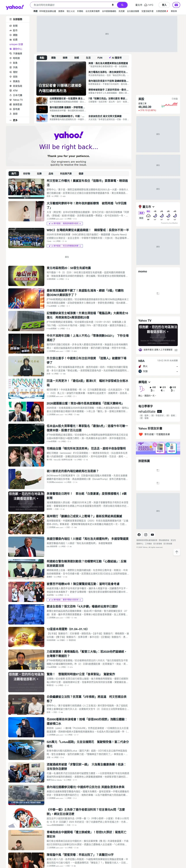Select the 科技與汽車 feed tab
The width and height of the screenshot is (186, 868).
[66, 174]
